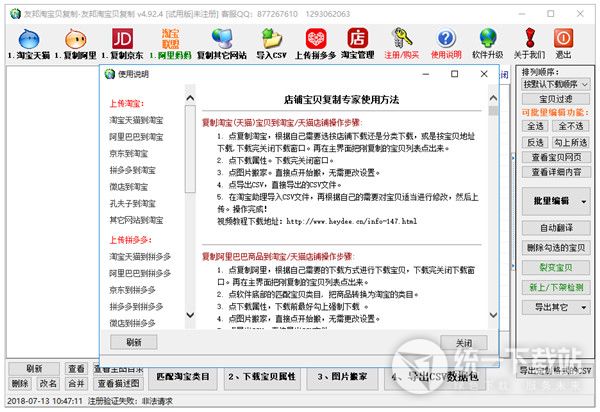Click 匹配淘宝类目 bottom button
Screen dimensions: 600x412
coord(183,377)
